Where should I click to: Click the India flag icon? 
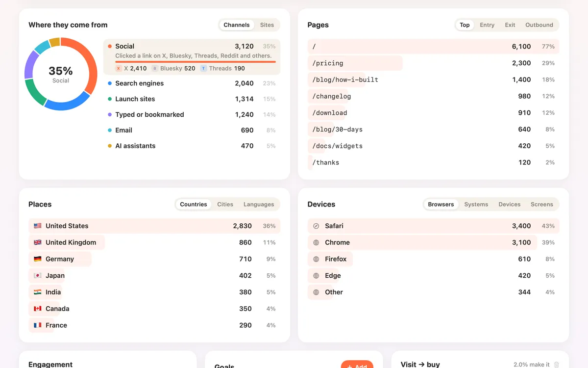[38, 292]
